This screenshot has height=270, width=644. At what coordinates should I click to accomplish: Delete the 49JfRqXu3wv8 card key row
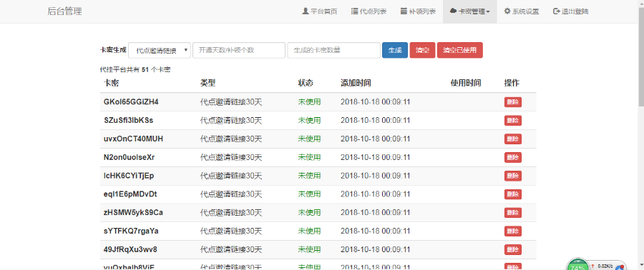coord(513,249)
